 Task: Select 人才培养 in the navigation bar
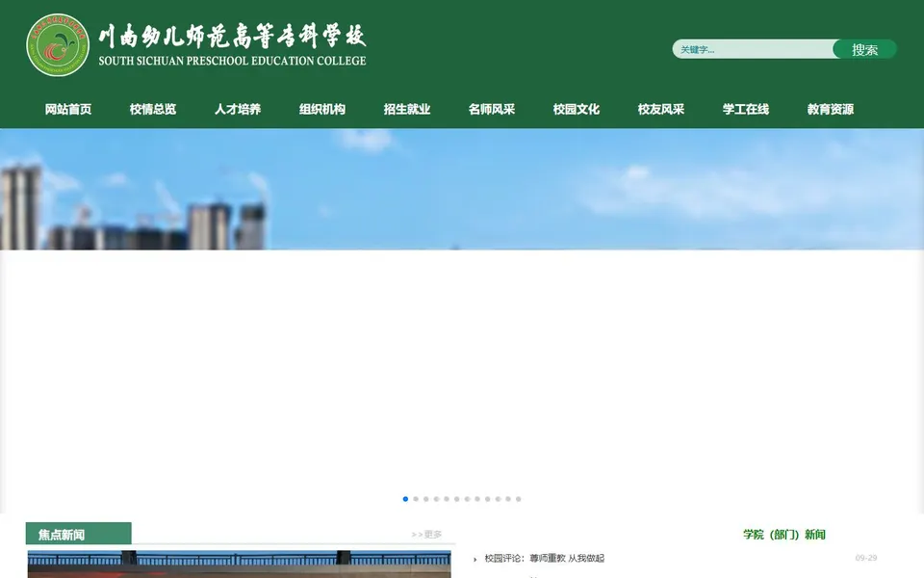click(x=238, y=109)
